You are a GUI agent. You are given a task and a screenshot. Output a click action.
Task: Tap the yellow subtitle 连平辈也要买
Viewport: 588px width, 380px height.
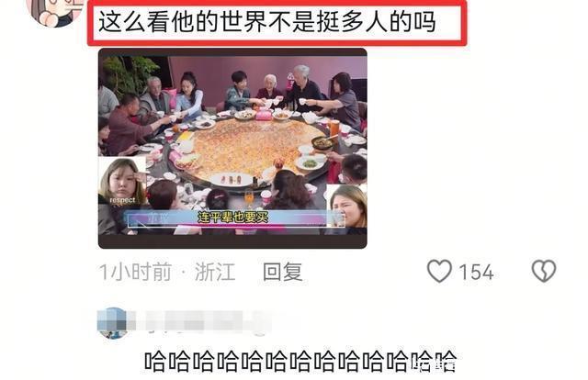point(233,218)
